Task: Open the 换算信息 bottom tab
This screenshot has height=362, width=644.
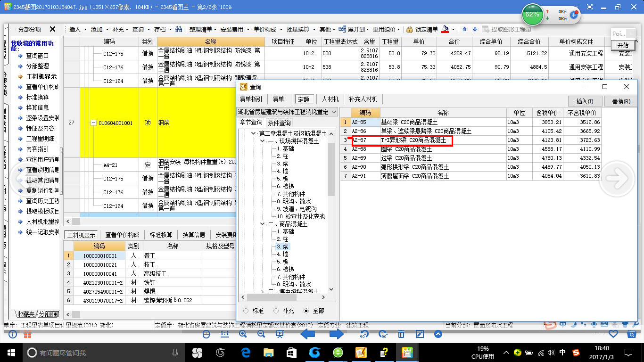Action: coord(194,235)
